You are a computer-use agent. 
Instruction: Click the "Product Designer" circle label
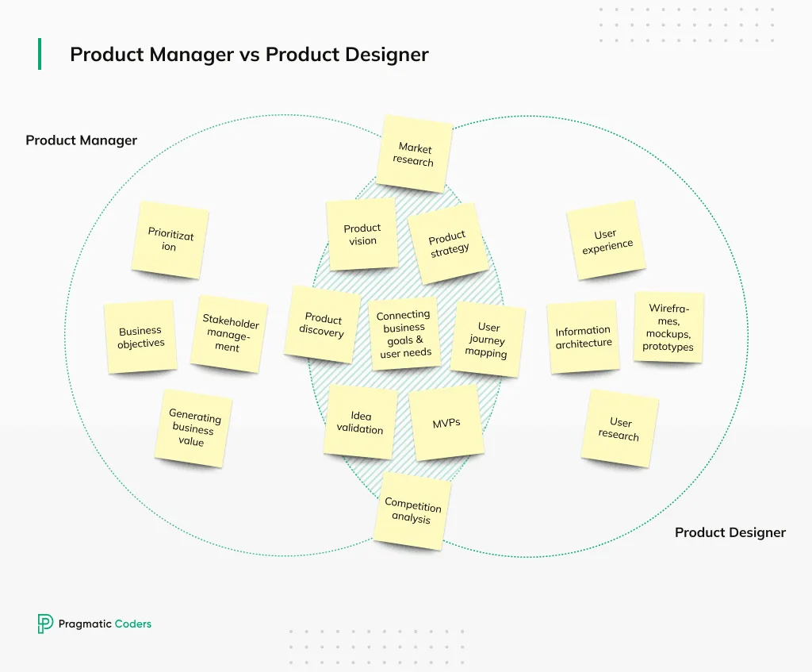click(x=730, y=532)
